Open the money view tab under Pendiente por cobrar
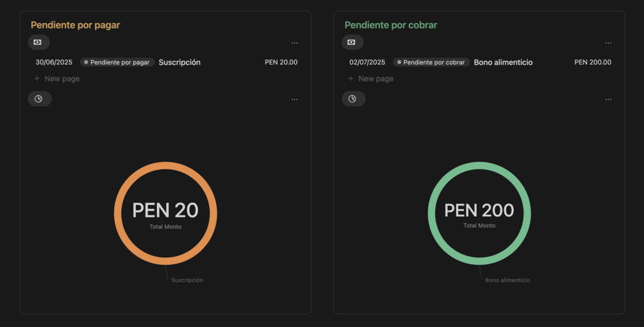The width and height of the screenshot is (644, 327). click(352, 42)
